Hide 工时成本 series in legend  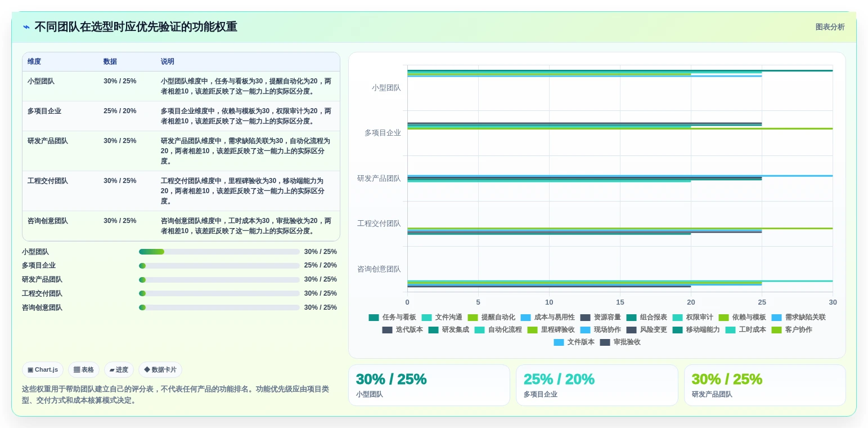pos(745,330)
